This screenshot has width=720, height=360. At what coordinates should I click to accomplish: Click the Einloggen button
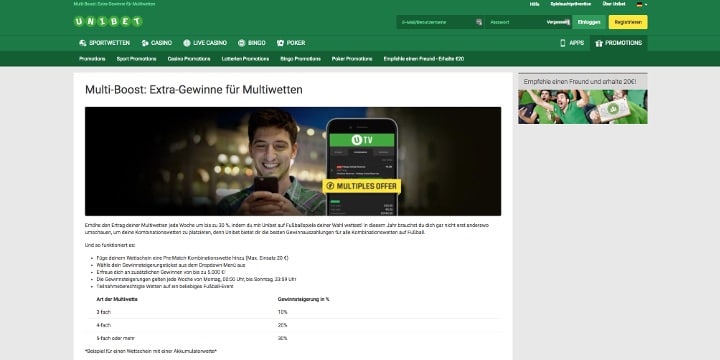[589, 22]
